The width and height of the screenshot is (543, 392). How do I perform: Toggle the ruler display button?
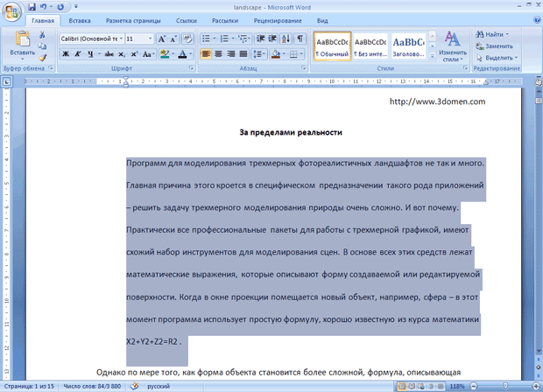coord(539,82)
